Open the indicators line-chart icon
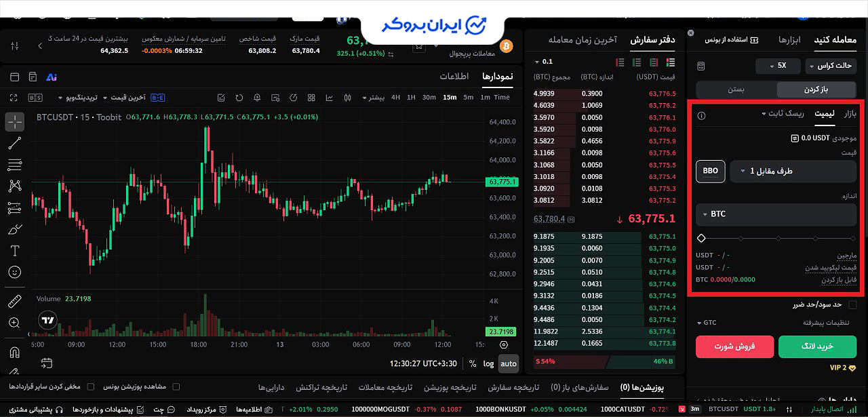The image size is (868, 417). (x=329, y=98)
